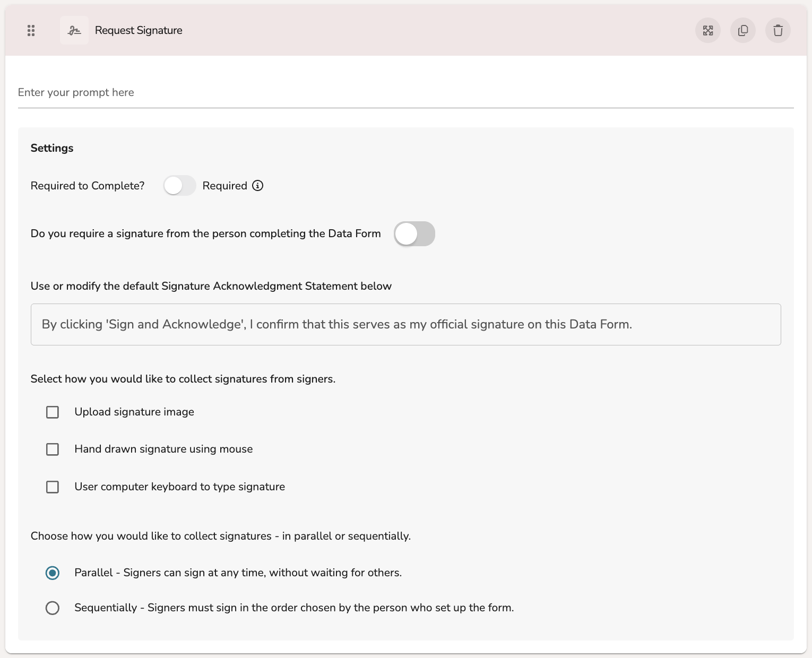Screen dimensions: 812x658
Task: Check Hand drawn signature using mouse box
Action: [53, 449]
